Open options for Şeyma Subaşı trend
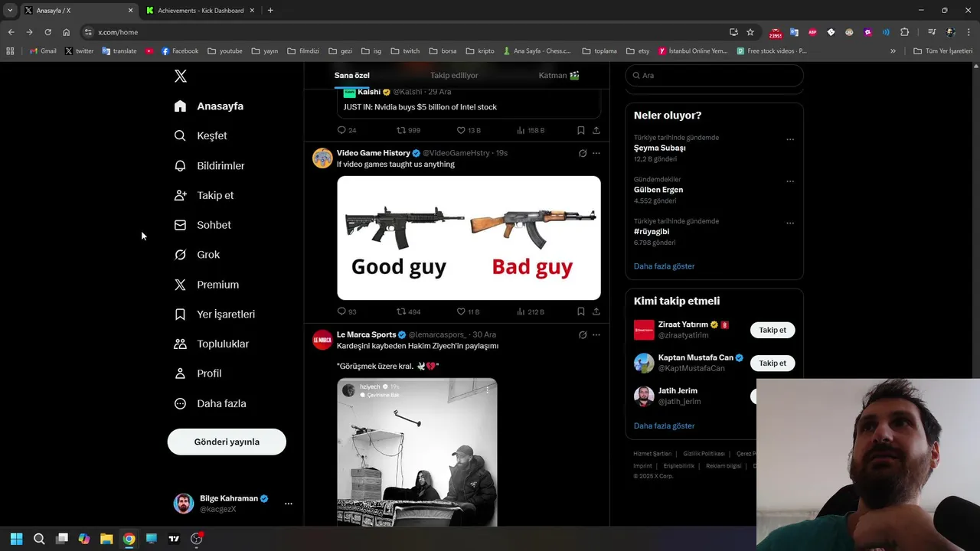 790,139
